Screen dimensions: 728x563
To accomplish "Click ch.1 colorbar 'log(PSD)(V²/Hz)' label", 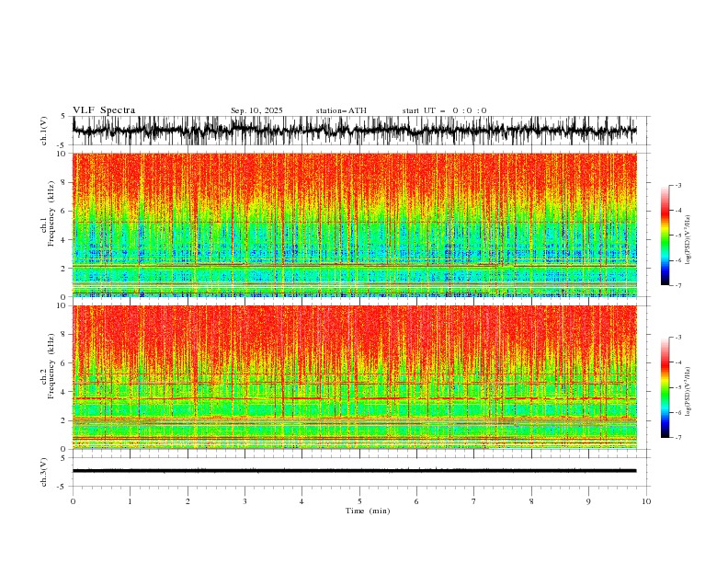I will point(688,240).
